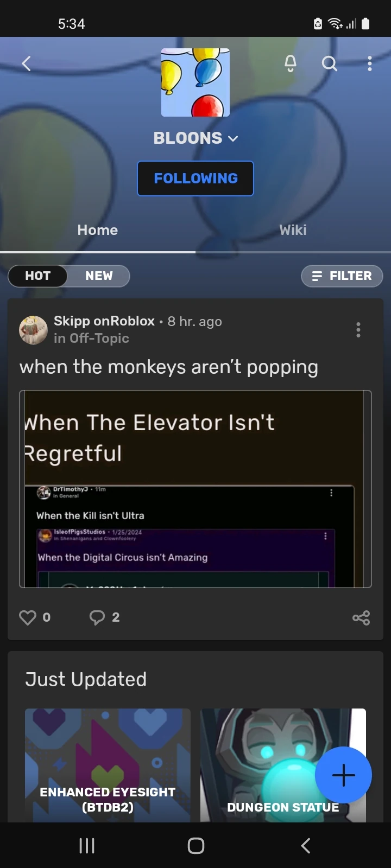The height and width of the screenshot is (868, 391).
Task: Open the FILTER options
Action: (342, 276)
